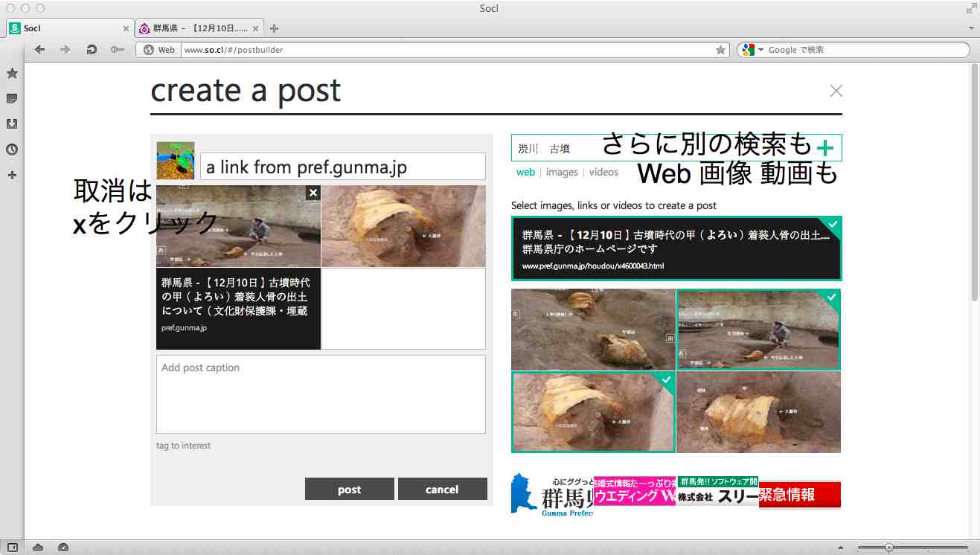Expand the sidebar plus to add panel
Viewport: 980px width, 555px height.
point(12,175)
